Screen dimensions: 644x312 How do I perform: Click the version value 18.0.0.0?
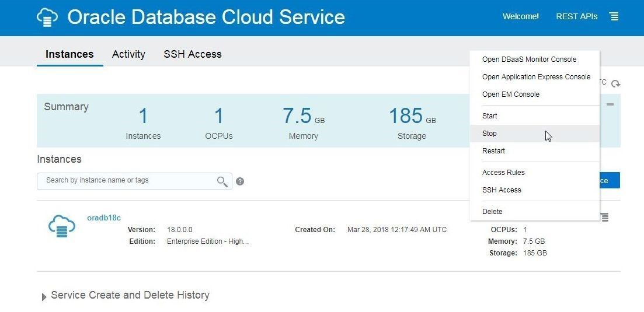pyautogui.click(x=179, y=230)
